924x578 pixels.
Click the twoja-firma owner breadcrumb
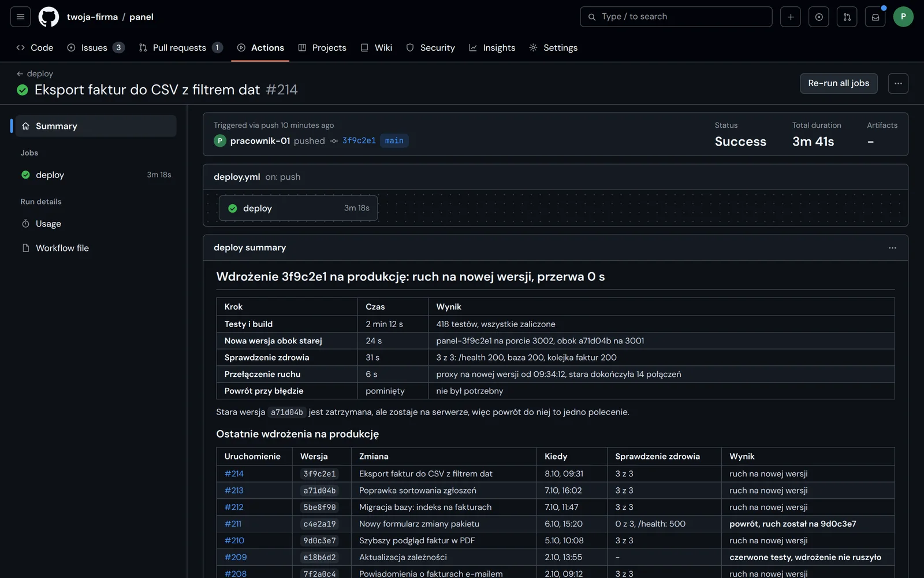(92, 17)
